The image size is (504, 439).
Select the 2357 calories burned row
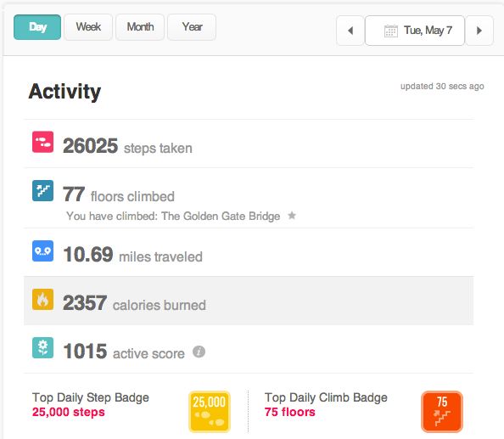tap(249, 301)
